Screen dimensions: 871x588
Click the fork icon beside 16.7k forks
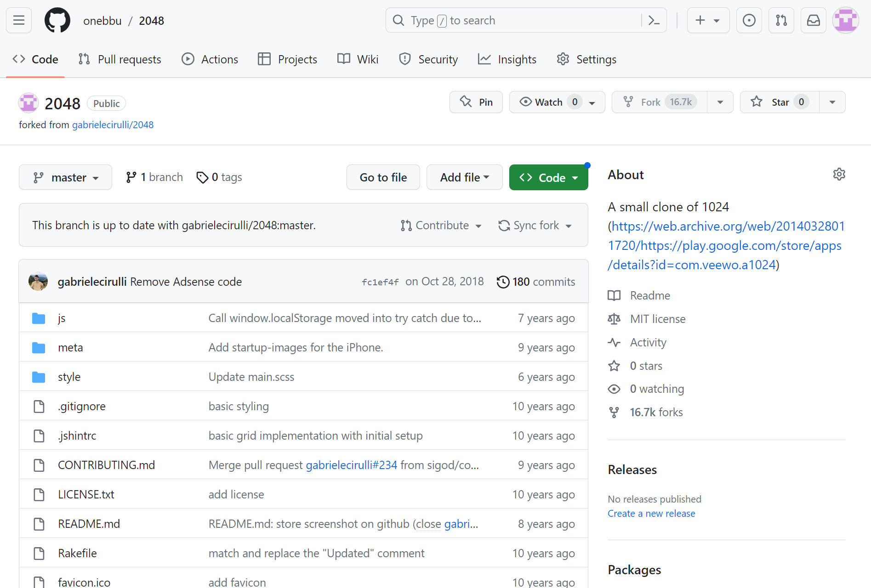[614, 413]
